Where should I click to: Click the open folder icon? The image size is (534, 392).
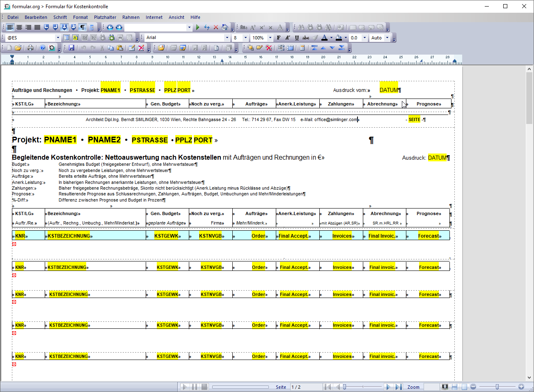(x=18, y=48)
